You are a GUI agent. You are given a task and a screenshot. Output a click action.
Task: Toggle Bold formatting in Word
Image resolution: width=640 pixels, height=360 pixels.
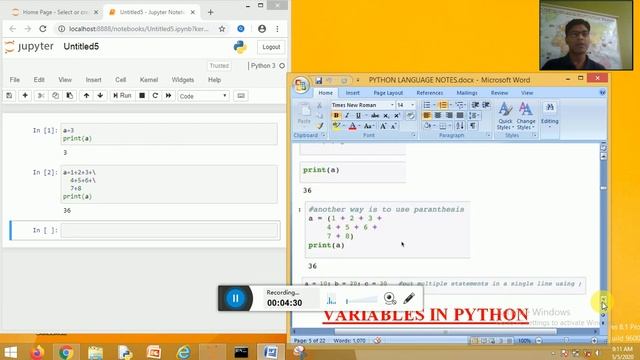[336, 116]
